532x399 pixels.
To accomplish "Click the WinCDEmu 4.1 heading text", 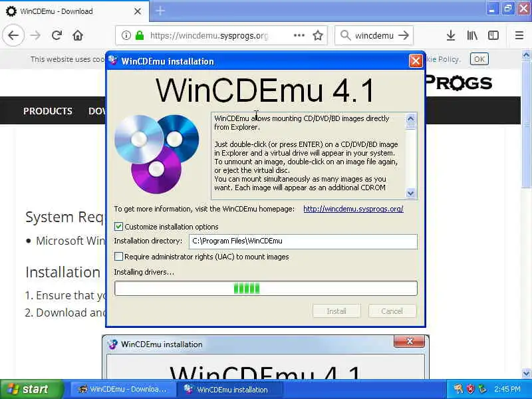I will point(265,90).
